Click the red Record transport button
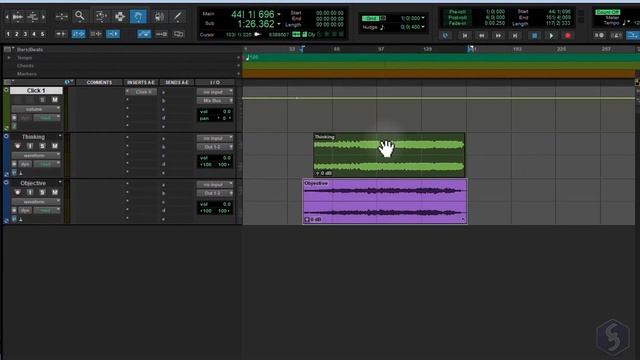 click(x=568, y=36)
